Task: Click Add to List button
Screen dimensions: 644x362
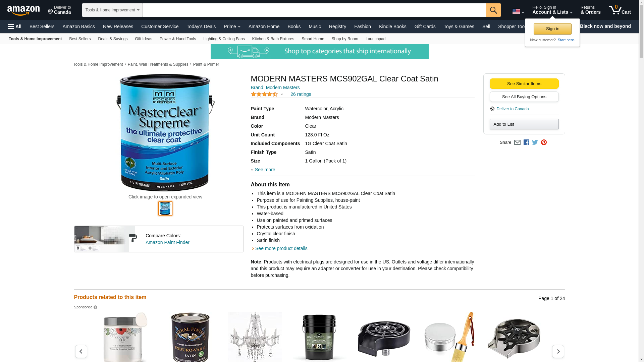Action: (x=524, y=124)
